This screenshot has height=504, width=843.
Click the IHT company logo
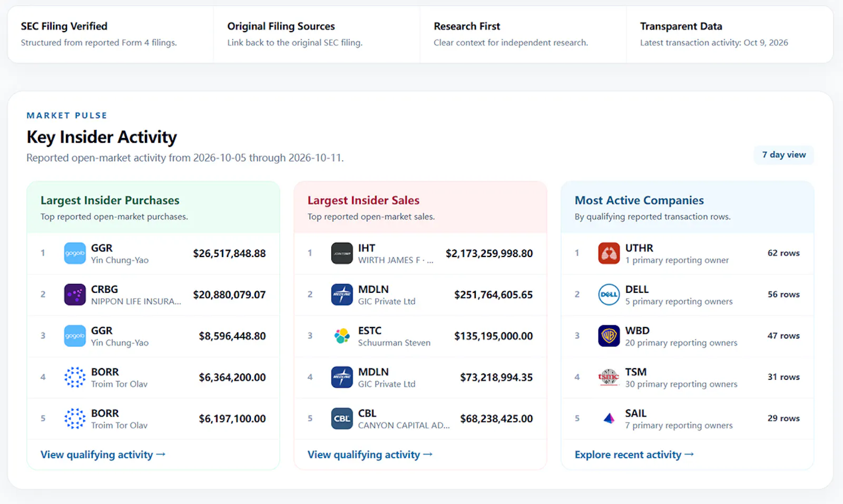[342, 253]
